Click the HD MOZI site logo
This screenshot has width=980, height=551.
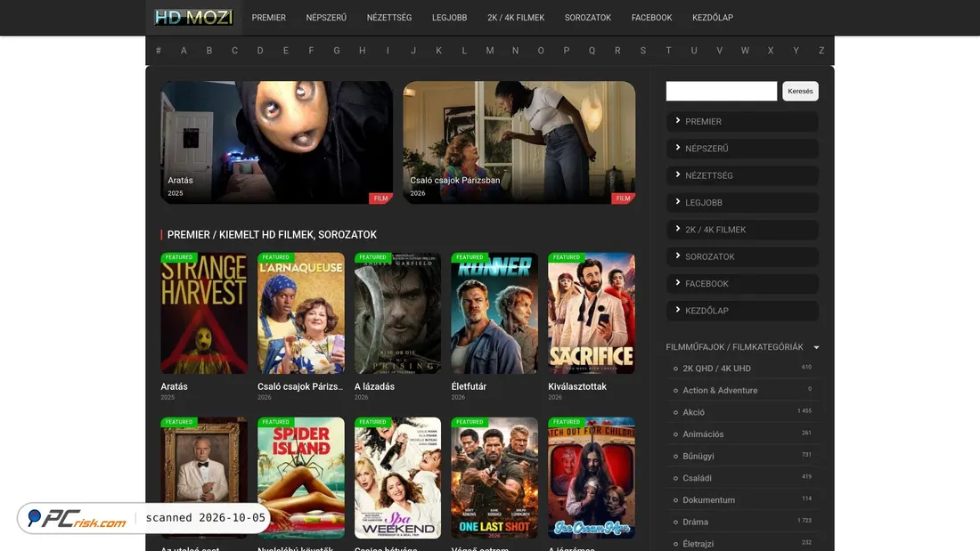click(x=193, y=18)
